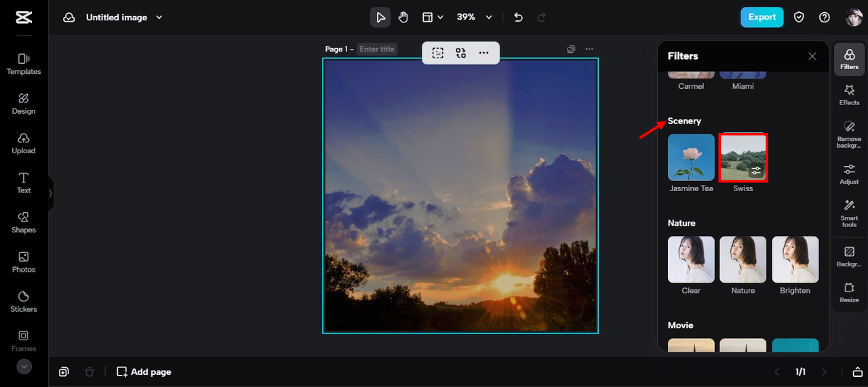Open the Templates sidebar panel
The height and width of the screenshot is (387, 868).
point(24,64)
